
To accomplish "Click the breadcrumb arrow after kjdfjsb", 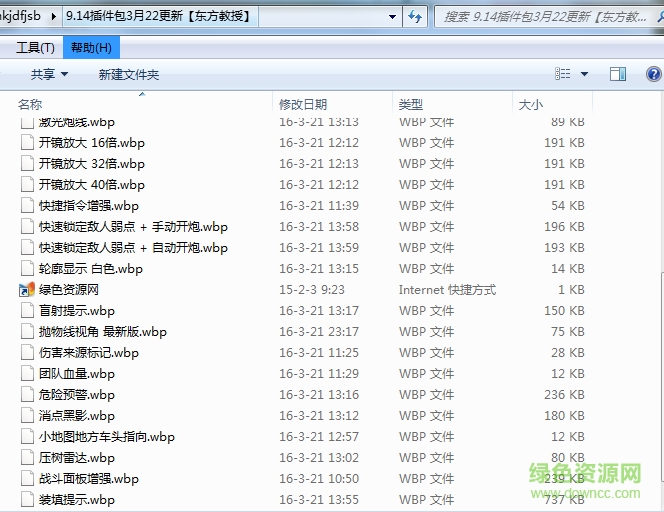I will [x=54, y=17].
